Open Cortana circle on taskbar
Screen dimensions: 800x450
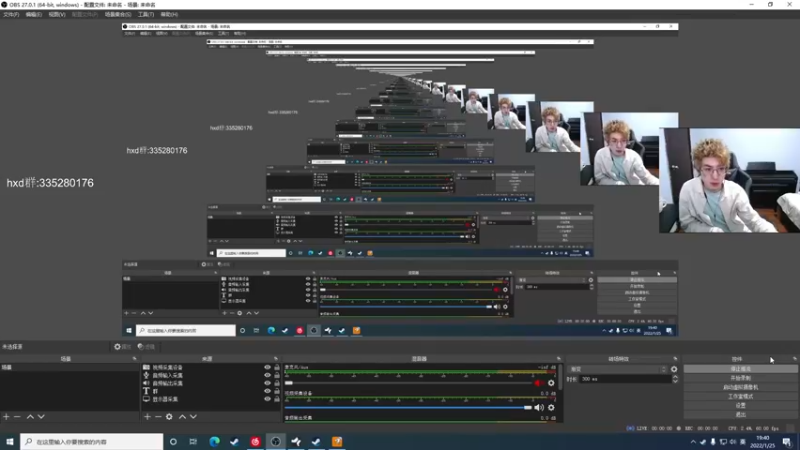173,441
